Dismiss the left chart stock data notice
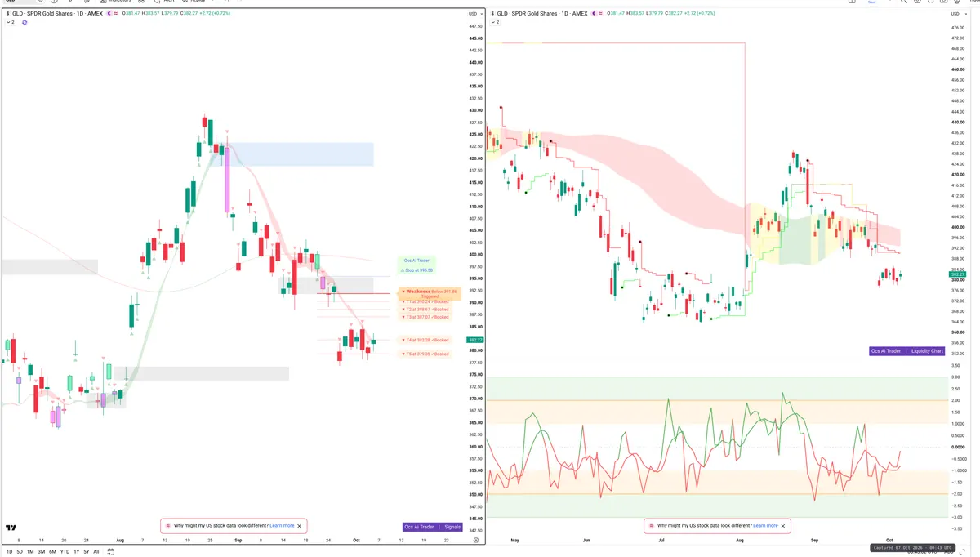The width and height of the screenshot is (980, 557). [x=300, y=526]
